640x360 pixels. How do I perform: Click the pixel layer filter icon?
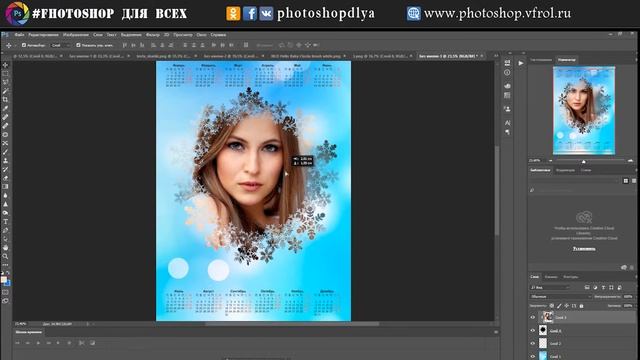pos(587,287)
